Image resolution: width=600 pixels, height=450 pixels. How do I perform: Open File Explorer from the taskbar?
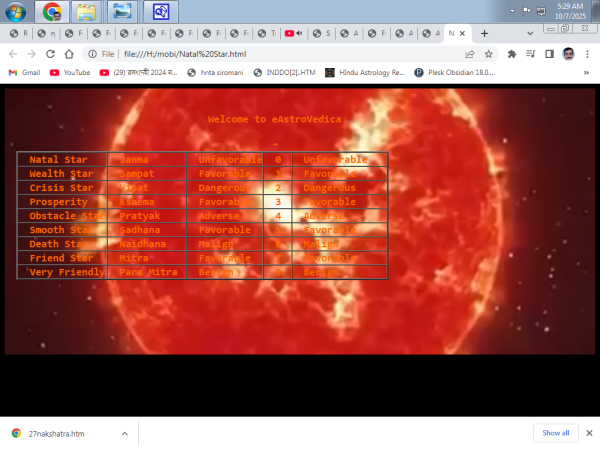(x=86, y=12)
